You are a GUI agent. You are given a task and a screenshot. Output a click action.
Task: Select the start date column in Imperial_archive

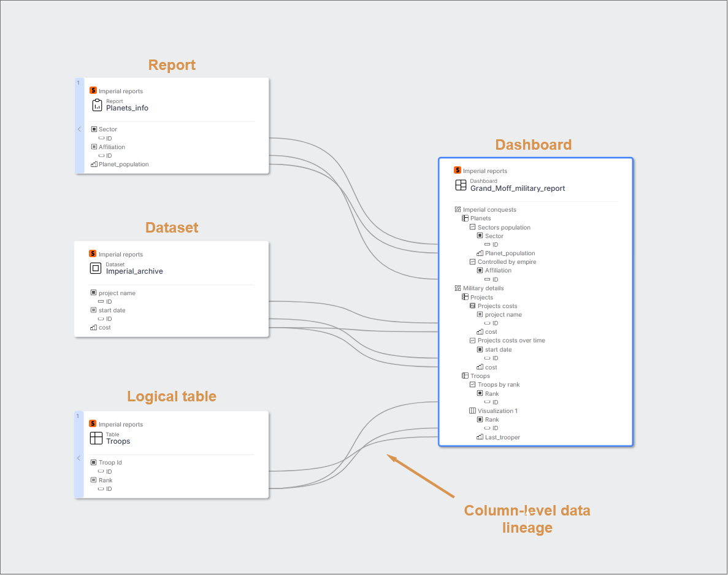pyautogui.click(x=112, y=311)
